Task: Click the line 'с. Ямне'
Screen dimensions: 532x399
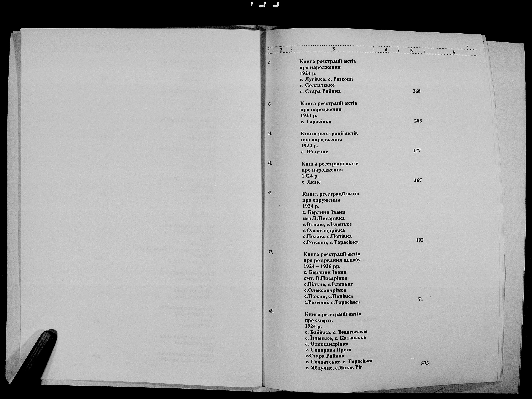Action: click(x=311, y=182)
